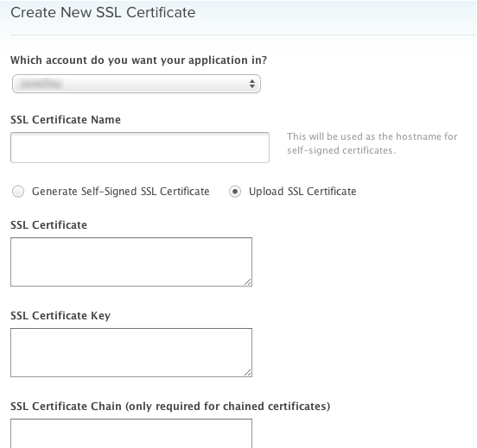Focus the SSL Certificate Chain text area

click(x=131, y=433)
